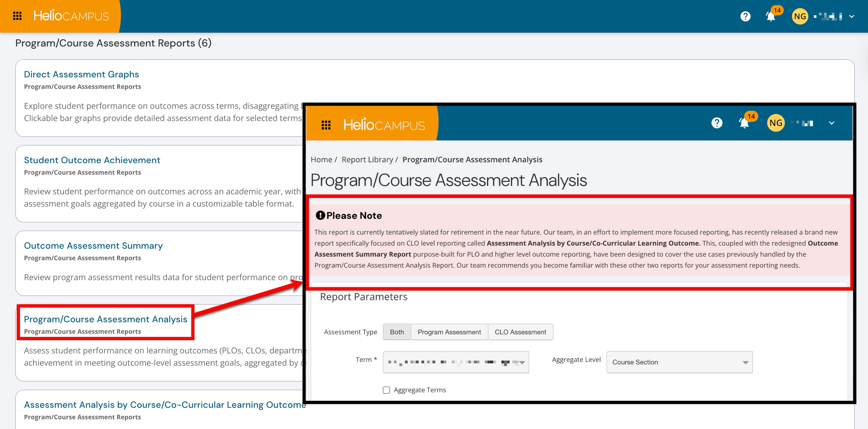Select the Program Assessment type
Viewport: 868px width, 429px height.
coord(450,332)
